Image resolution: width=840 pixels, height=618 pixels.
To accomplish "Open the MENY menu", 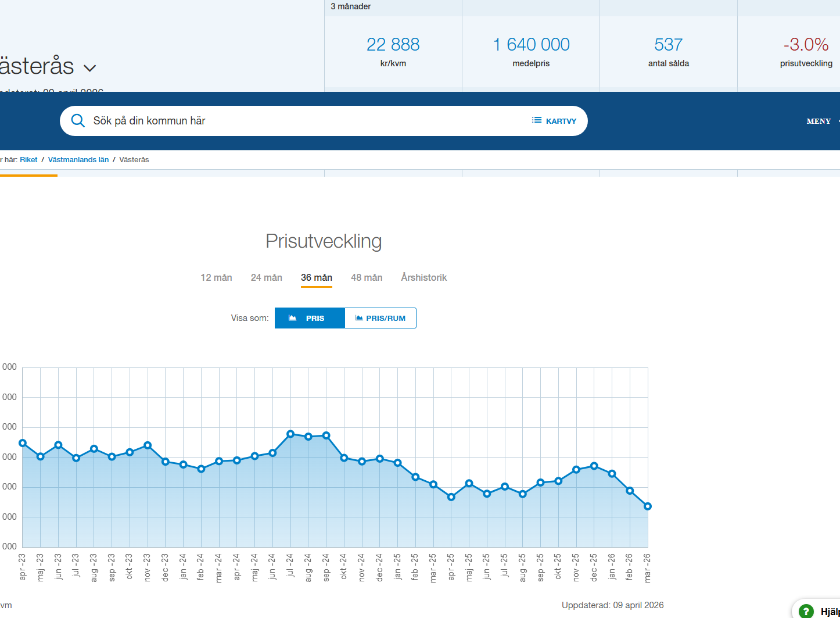I will (819, 121).
